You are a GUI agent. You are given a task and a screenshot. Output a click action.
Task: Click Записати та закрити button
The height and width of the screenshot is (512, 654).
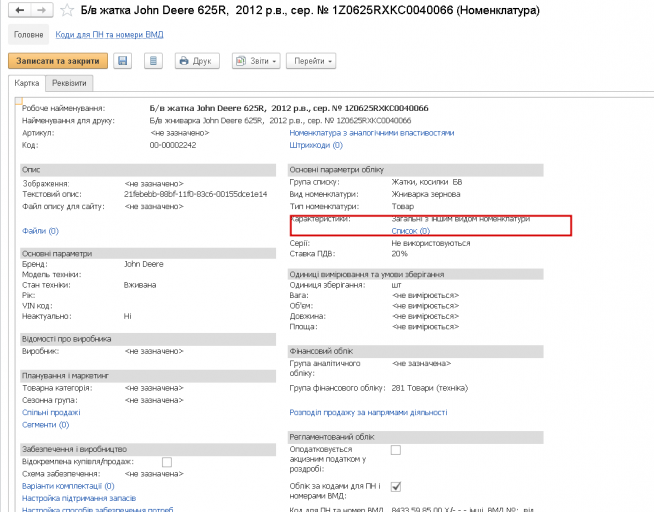[58, 61]
